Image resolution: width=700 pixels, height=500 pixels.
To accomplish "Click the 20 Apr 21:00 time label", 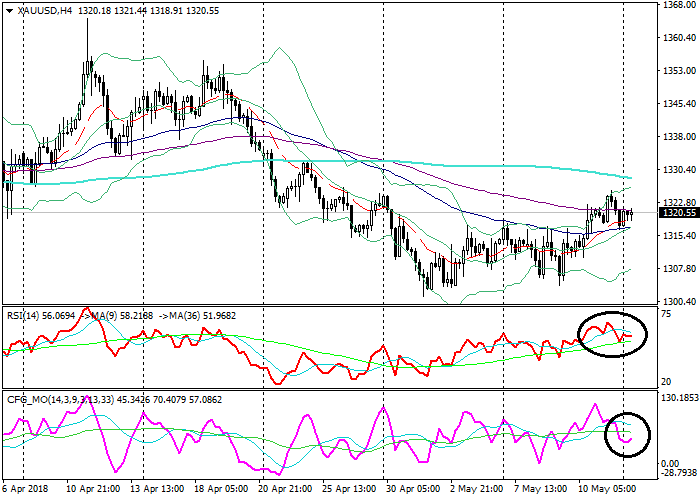I will point(283,491).
